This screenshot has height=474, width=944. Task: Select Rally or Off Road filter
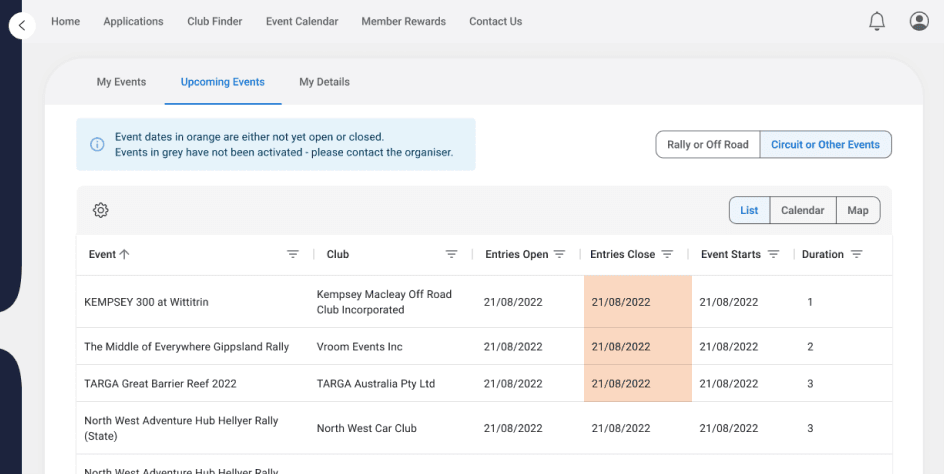pos(707,144)
